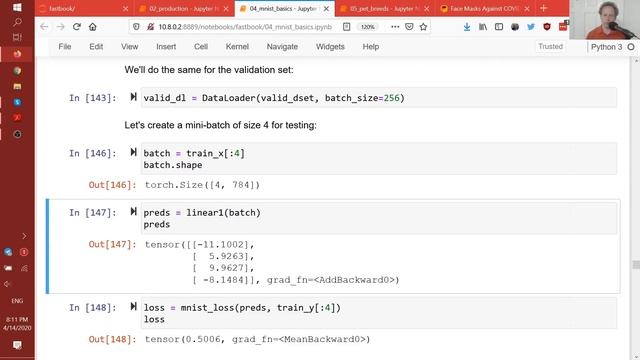Open a new browser tab
Screen dimensions: 640x360
pos(543,8)
